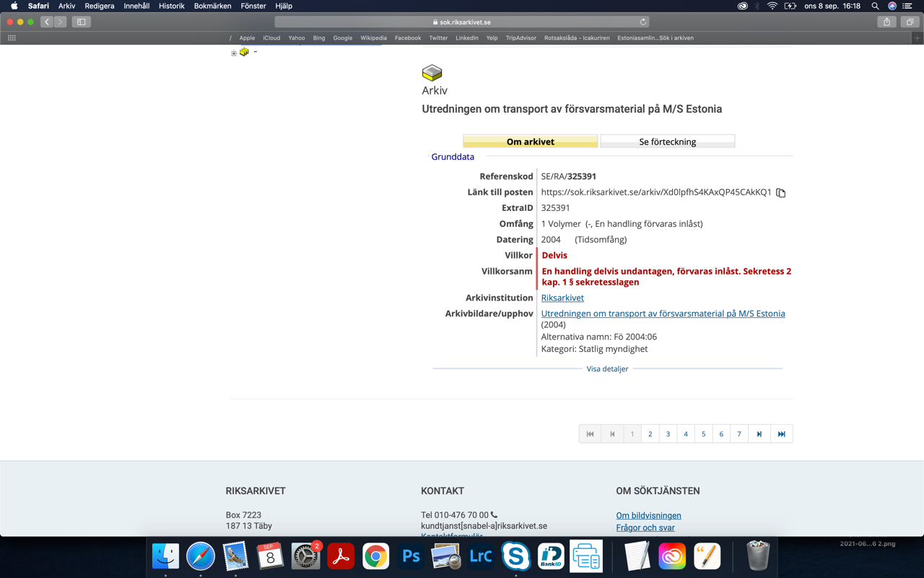Open the Frågor och svar footer link
924x578 pixels.
[645, 527]
